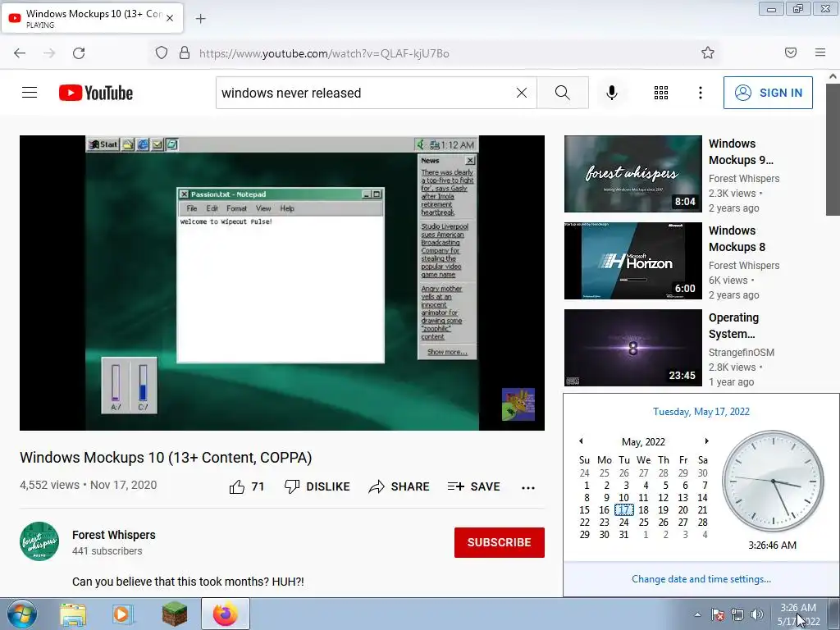This screenshot has width=840, height=630.
Task: Open more actions ellipsis below the video
Action: [528, 487]
